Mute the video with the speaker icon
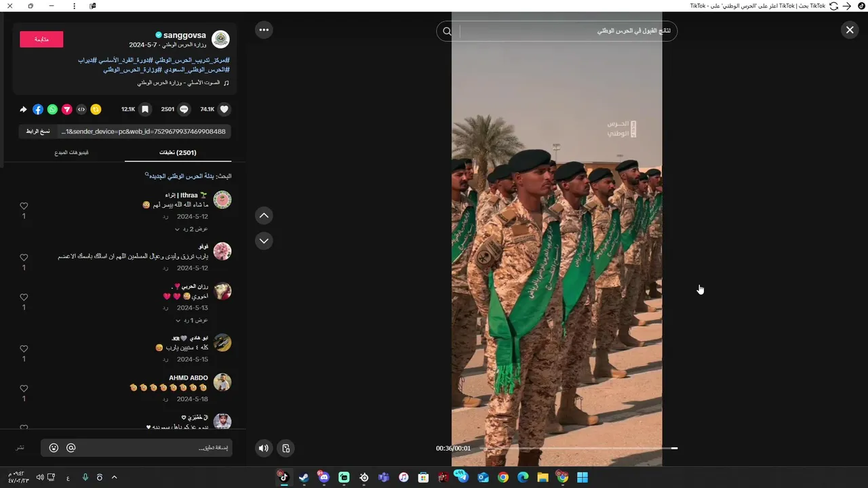The width and height of the screenshot is (868, 488). coord(264,448)
